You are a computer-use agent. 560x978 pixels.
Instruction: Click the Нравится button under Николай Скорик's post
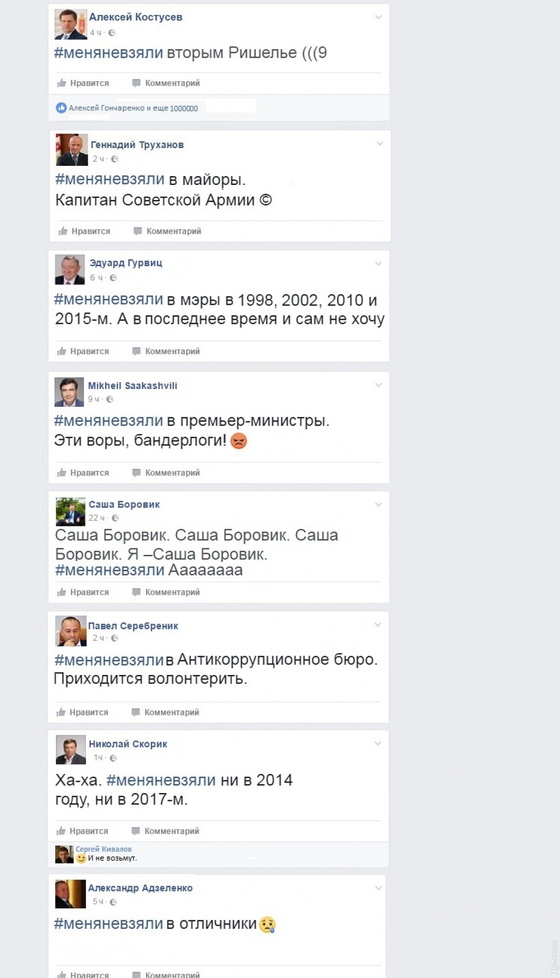point(82,831)
